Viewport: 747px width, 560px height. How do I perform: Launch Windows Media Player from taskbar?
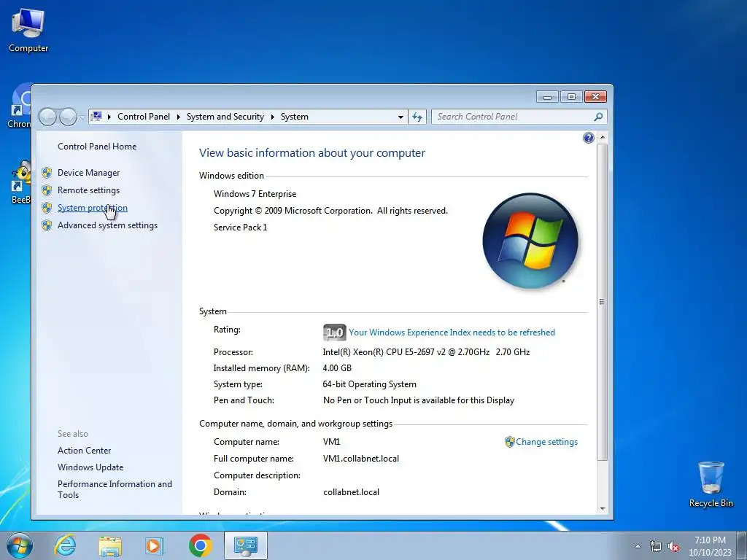click(x=155, y=545)
